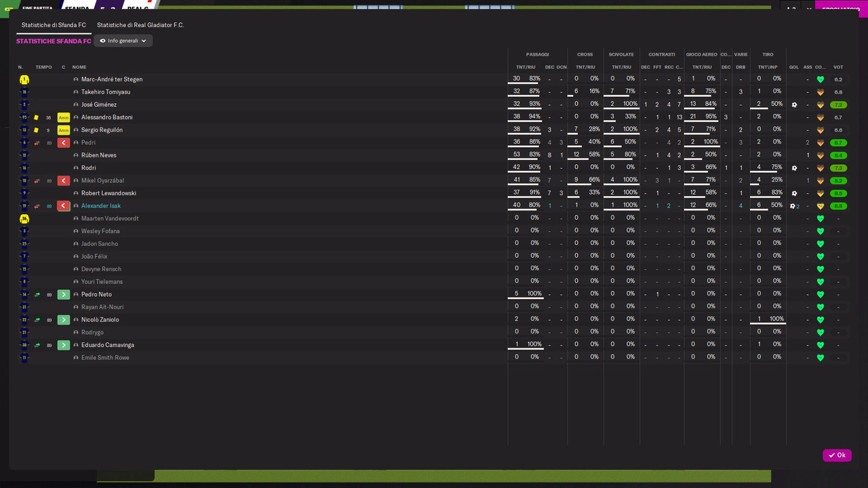Confirm with the Ok button
Viewport: 868px width, 488px height.
837,455
